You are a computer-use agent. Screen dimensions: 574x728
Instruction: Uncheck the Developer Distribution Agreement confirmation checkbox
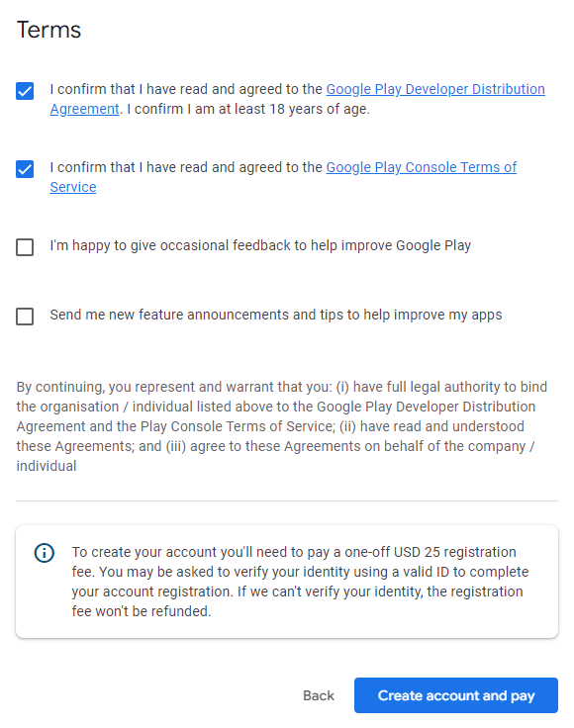pyautogui.click(x=25, y=91)
